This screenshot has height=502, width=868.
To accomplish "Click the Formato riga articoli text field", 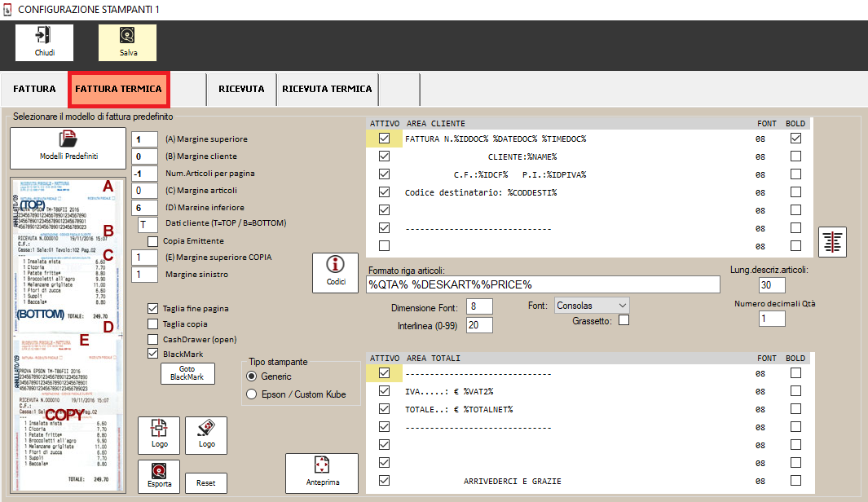I will pos(543,284).
